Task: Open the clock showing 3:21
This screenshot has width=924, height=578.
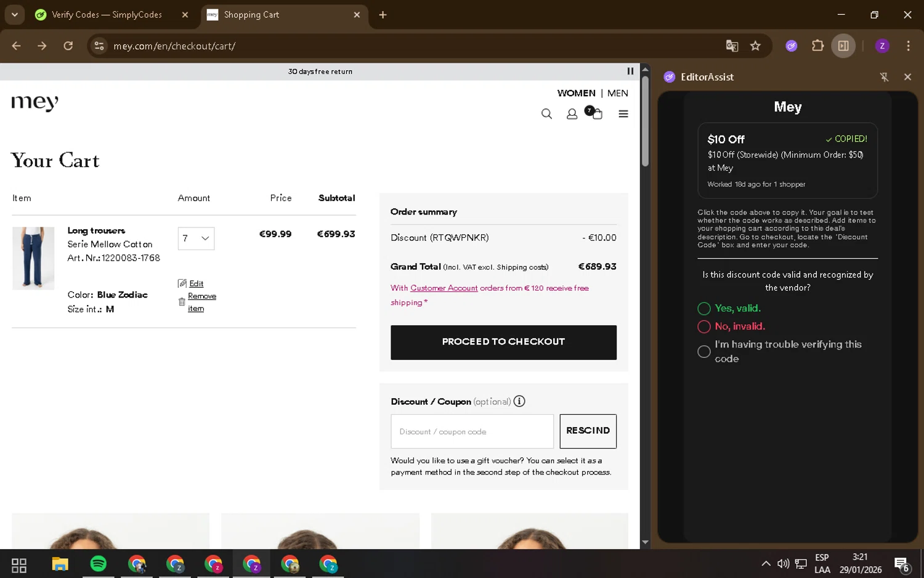Action: point(860,563)
